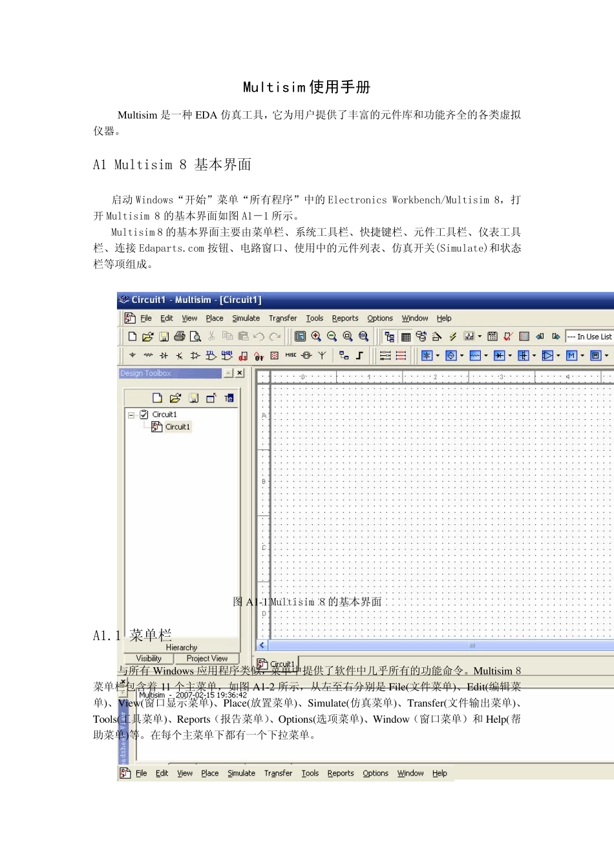Collapse the Circuit1 tree node

pyautogui.click(x=131, y=415)
